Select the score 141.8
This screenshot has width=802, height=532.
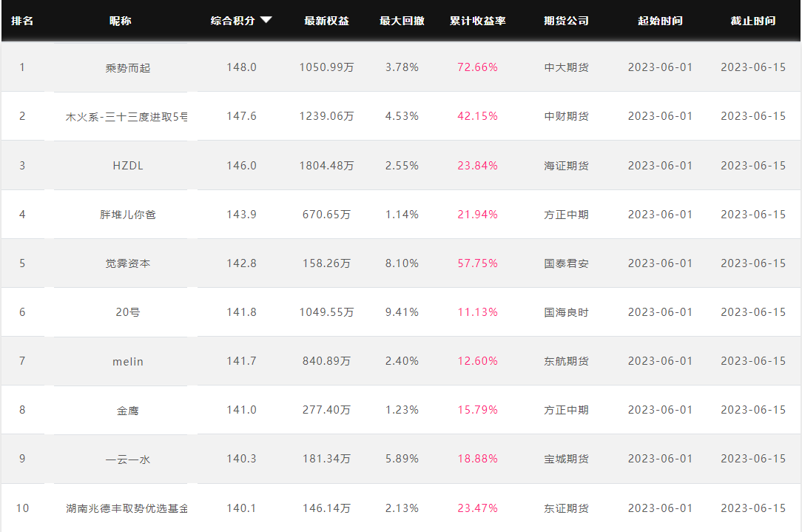241,312
